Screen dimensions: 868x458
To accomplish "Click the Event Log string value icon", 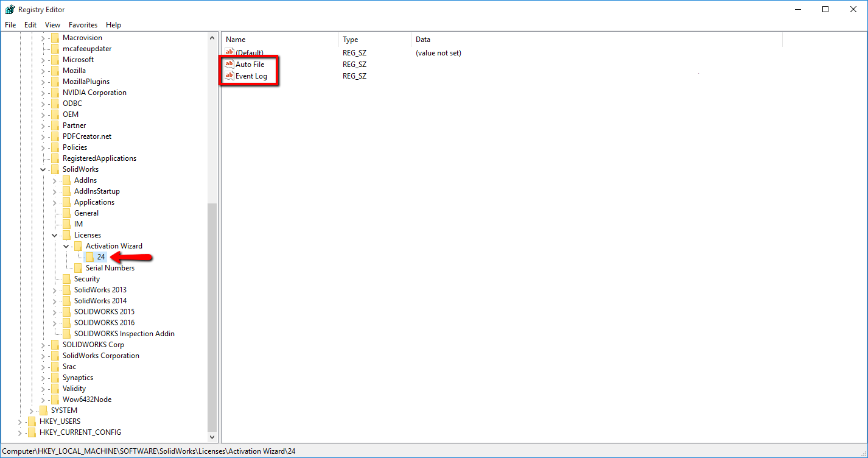I will (x=229, y=76).
